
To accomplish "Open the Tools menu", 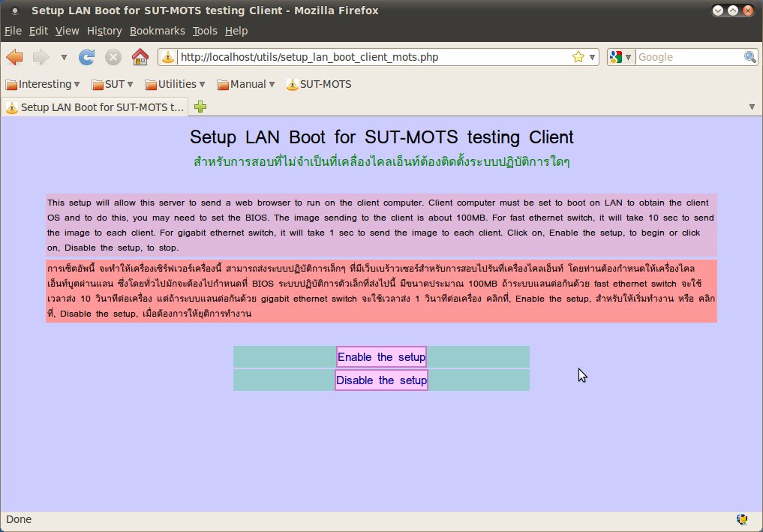I will coord(205,31).
